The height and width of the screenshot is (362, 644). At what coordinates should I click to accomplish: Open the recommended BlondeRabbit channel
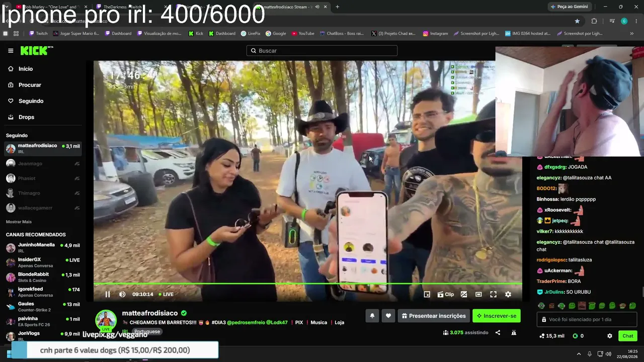tap(43, 277)
